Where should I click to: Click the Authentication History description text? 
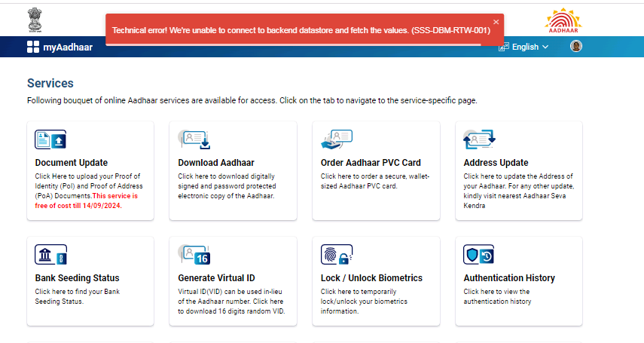click(x=497, y=296)
